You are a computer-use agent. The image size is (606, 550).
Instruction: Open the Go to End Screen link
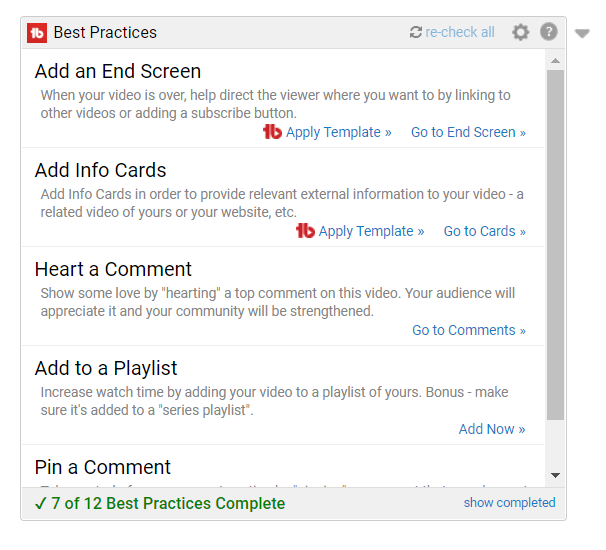point(468,132)
